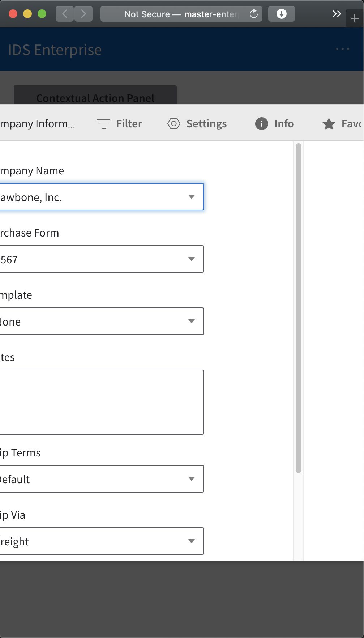Screen dimensions: 364x638
Task: Click the Safari address bar
Action: (181, 14)
